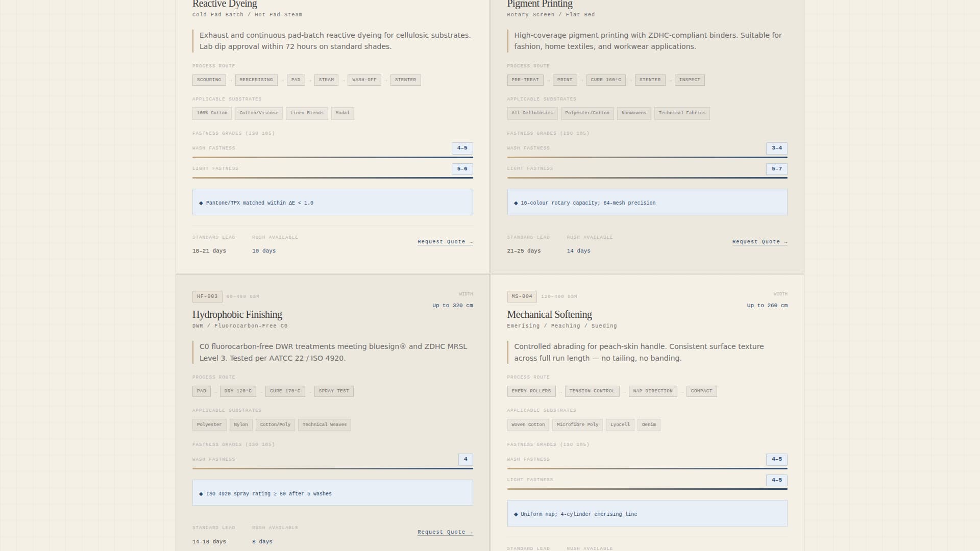Click the Technical Weaves substrate tag

point(324,425)
